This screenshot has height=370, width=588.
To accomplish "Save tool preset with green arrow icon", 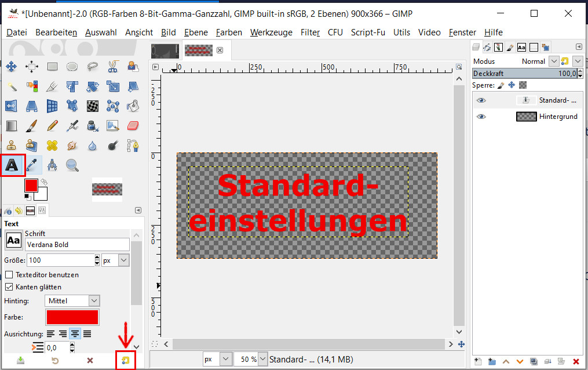I will pos(21,360).
